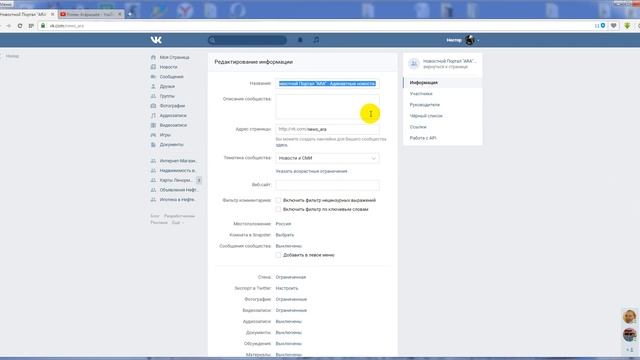Tick Добавить в левое меню checkbox
640x360 pixels.
click(278, 255)
